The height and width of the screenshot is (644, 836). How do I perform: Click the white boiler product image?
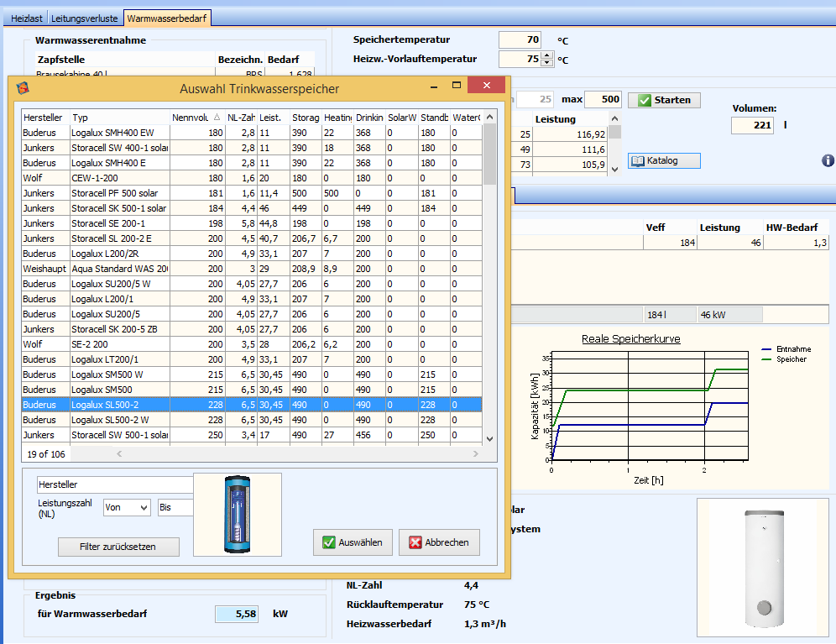[x=762, y=567]
